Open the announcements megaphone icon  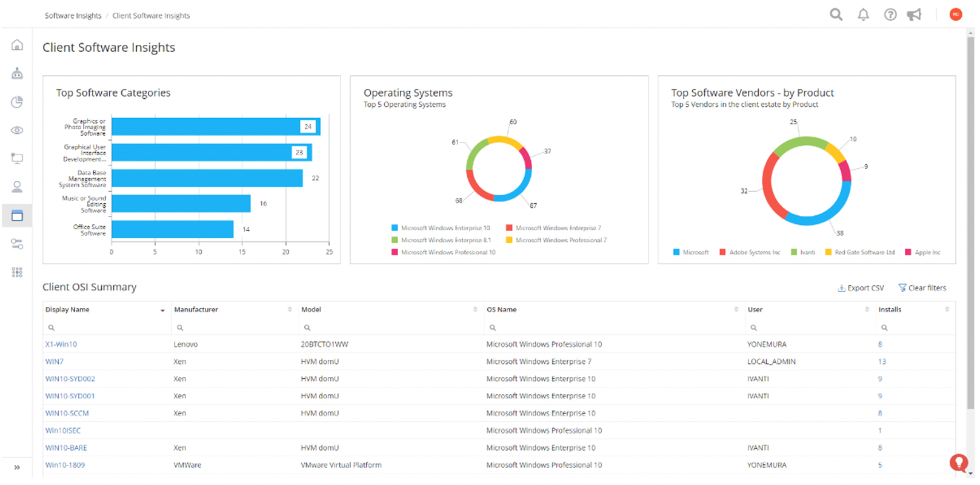[914, 15]
